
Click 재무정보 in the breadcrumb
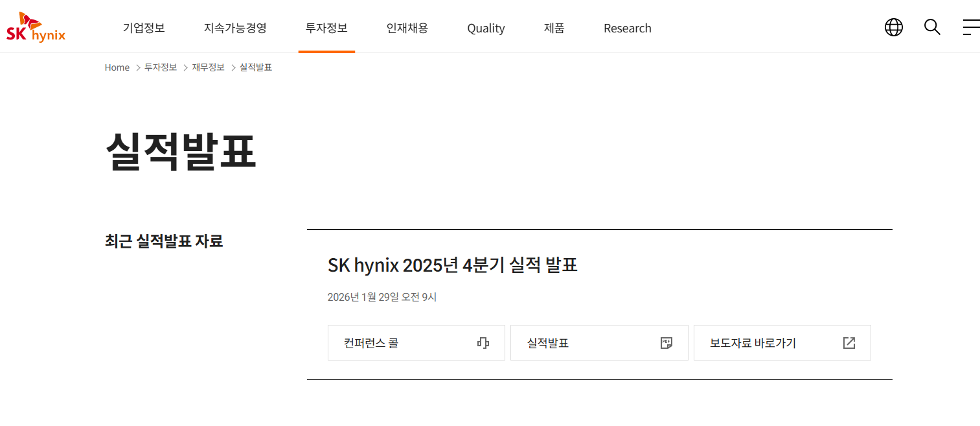tap(208, 67)
